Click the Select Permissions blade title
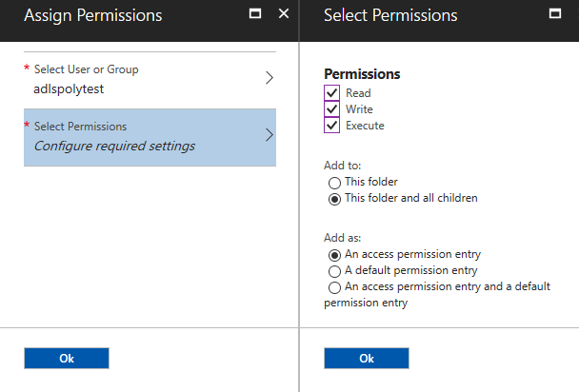 [x=390, y=15]
